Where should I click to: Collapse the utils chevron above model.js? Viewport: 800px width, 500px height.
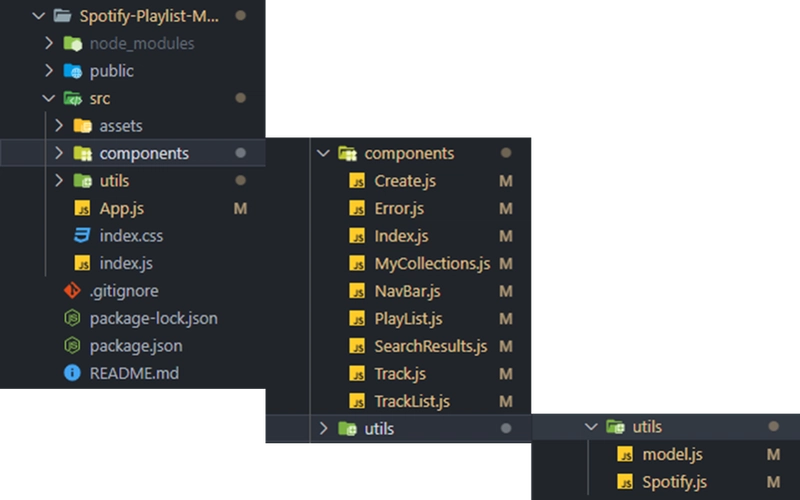pos(591,427)
